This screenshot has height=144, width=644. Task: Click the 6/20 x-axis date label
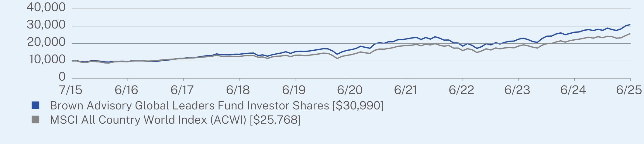350,90
